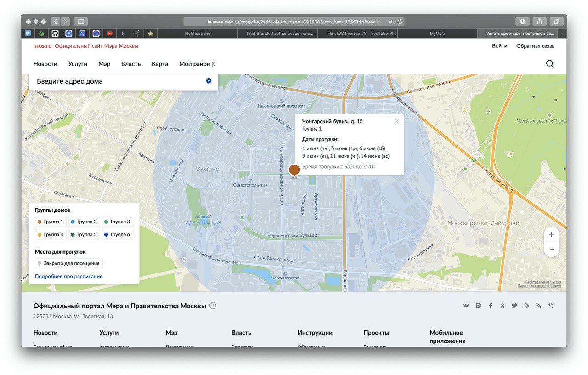Switch to the Notifications tab

tap(198, 34)
